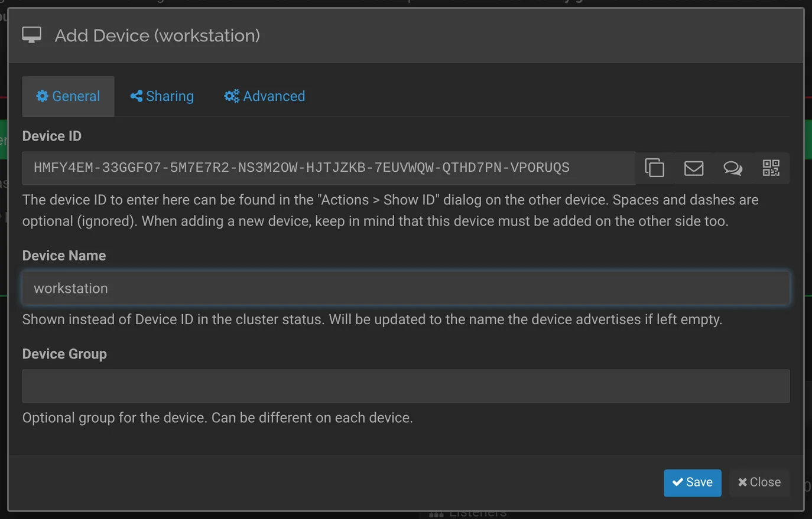Share Device ID by email envelope icon
Image resolution: width=812 pixels, height=519 pixels.
[693, 168]
